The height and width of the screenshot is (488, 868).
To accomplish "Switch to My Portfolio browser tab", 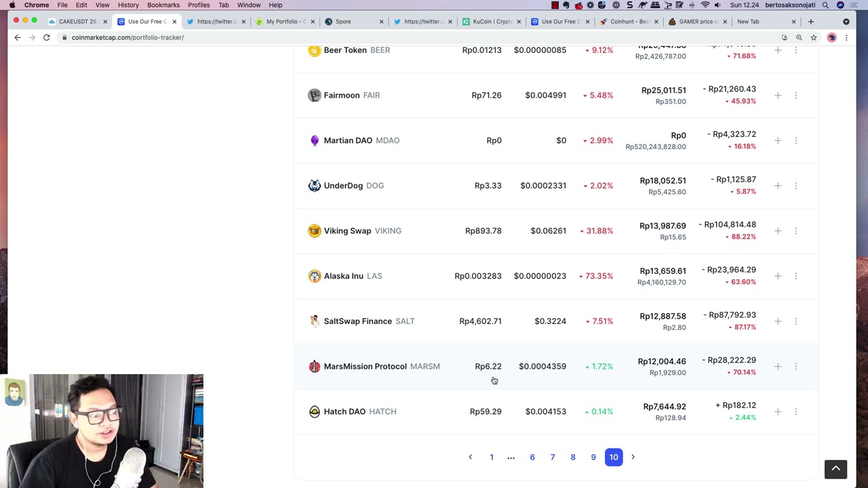I will click(285, 22).
